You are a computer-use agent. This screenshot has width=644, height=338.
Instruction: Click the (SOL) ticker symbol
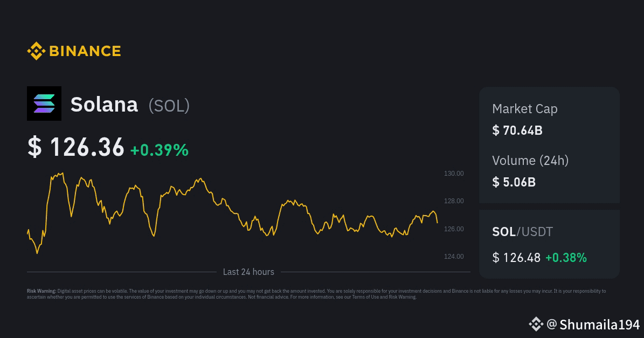pos(169,106)
